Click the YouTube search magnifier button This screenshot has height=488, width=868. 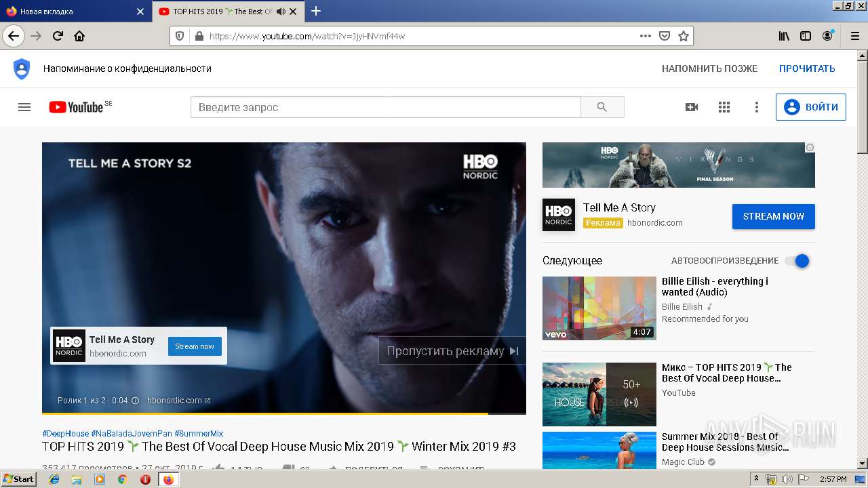pos(602,107)
